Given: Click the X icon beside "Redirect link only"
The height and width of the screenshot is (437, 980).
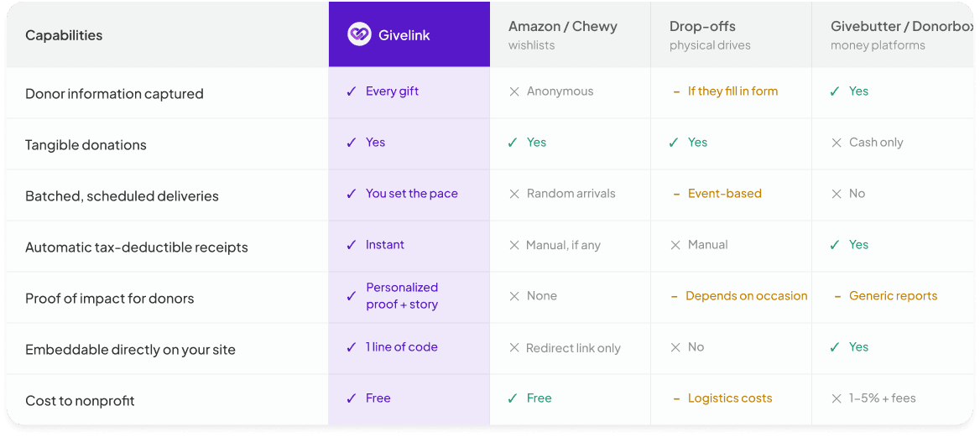Looking at the screenshot, I should click(513, 347).
